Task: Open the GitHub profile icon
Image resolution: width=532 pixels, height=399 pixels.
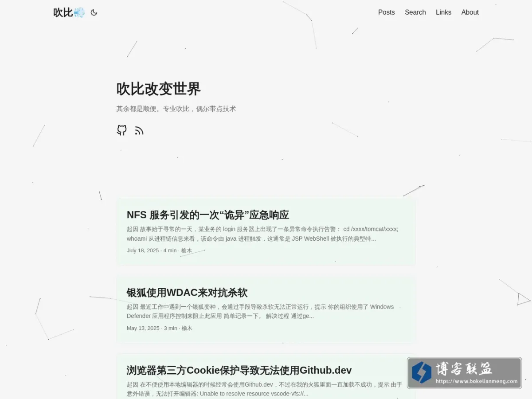Action: click(x=122, y=130)
